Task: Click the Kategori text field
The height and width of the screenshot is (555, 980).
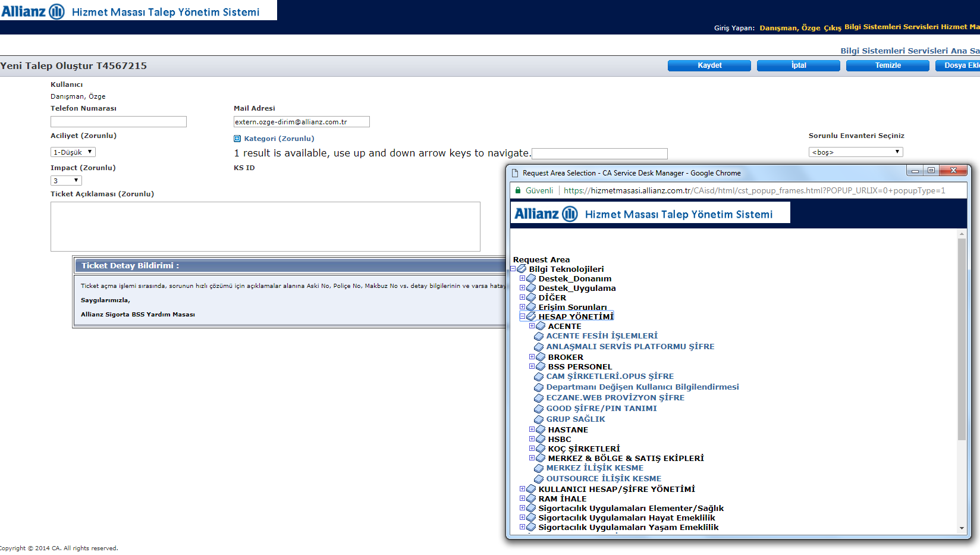Action: pos(599,153)
